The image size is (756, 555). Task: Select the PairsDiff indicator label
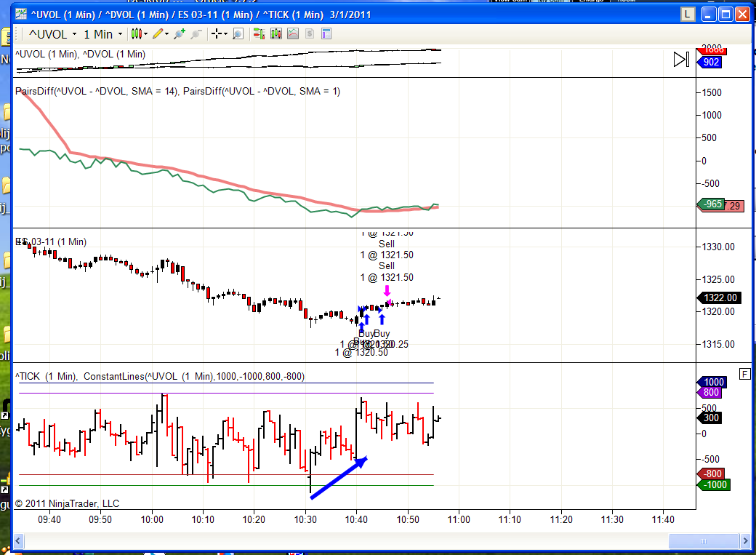tap(178, 91)
